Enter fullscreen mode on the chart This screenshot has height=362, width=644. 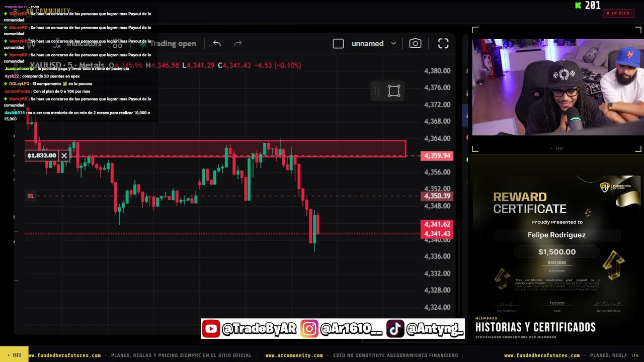click(x=443, y=44)
